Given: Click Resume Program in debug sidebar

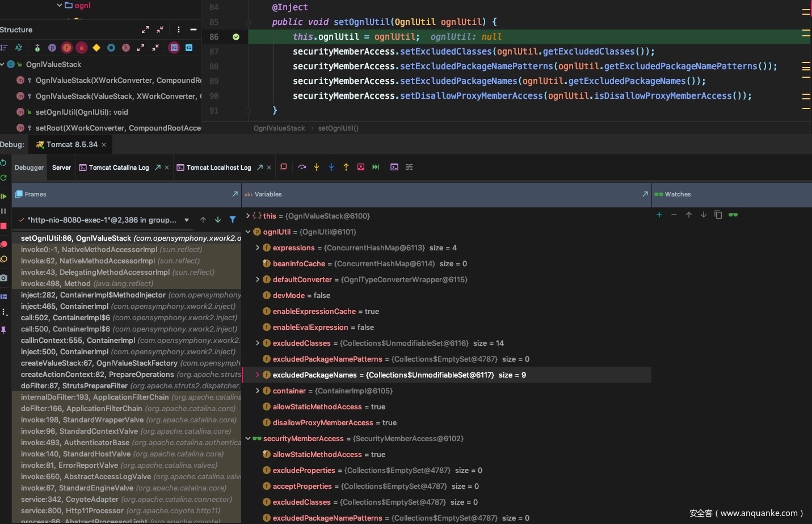Looking at the screenshot, I should tap(4, 196).
